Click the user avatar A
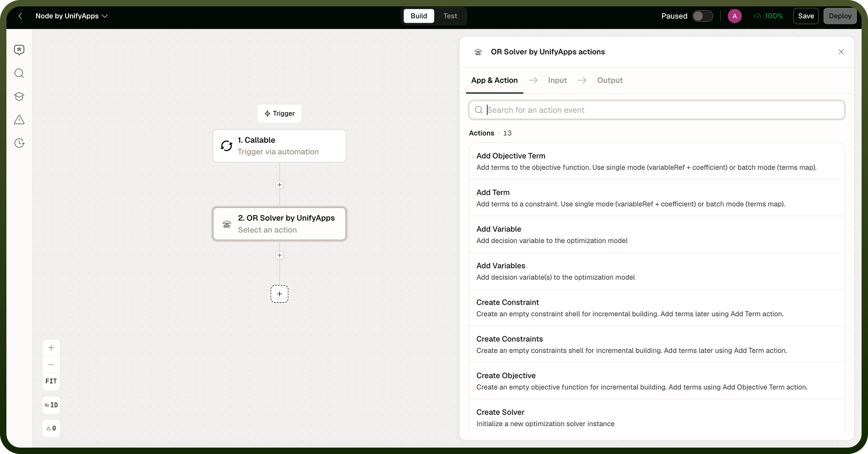 [735, 16]
